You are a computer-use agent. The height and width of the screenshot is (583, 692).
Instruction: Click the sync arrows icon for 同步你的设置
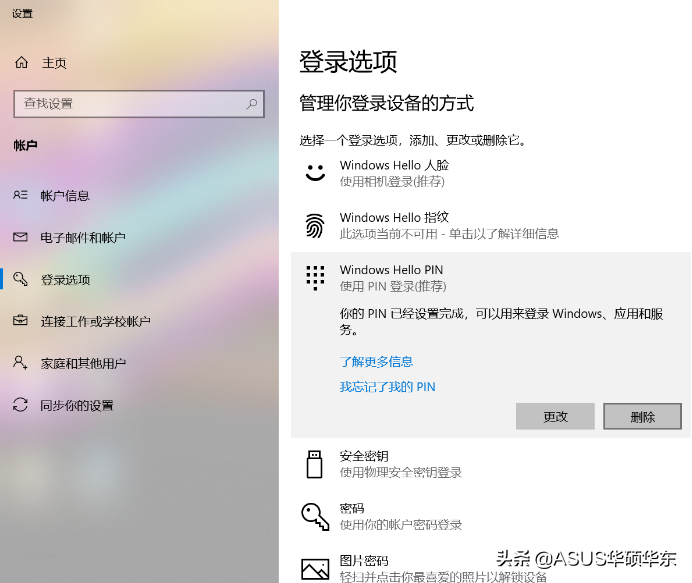pyautogui.click(x=20, y=404)
